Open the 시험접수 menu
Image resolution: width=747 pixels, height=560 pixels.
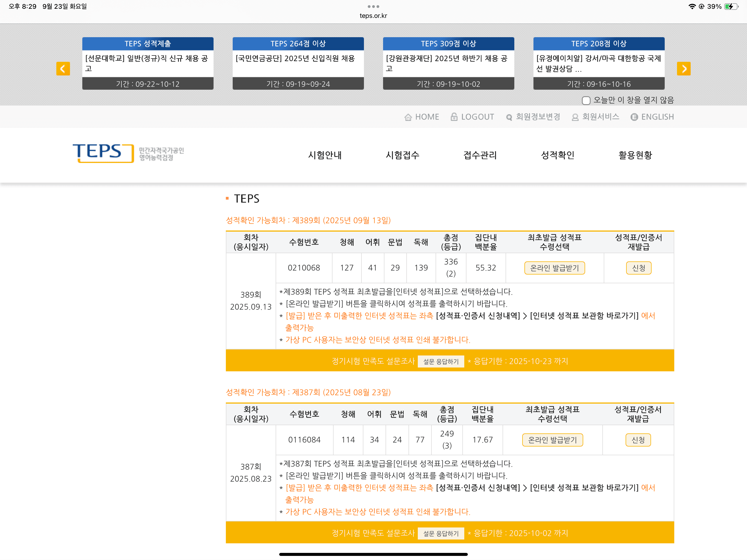[402, 155]
